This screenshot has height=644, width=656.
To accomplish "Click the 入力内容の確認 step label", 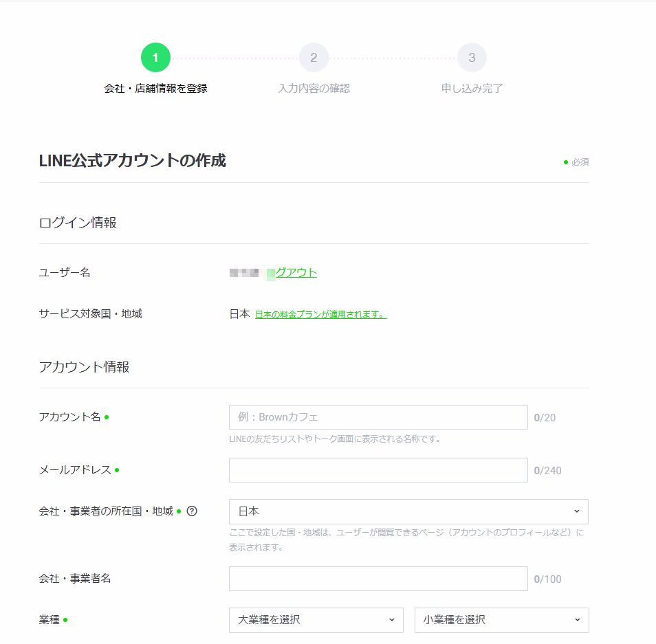I will pos(314,88).
